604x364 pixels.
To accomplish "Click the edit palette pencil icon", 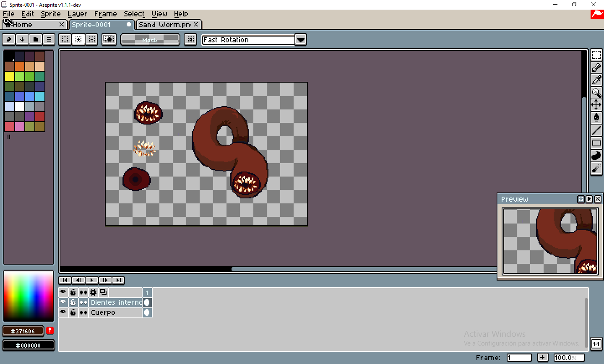I will (9, 39).
